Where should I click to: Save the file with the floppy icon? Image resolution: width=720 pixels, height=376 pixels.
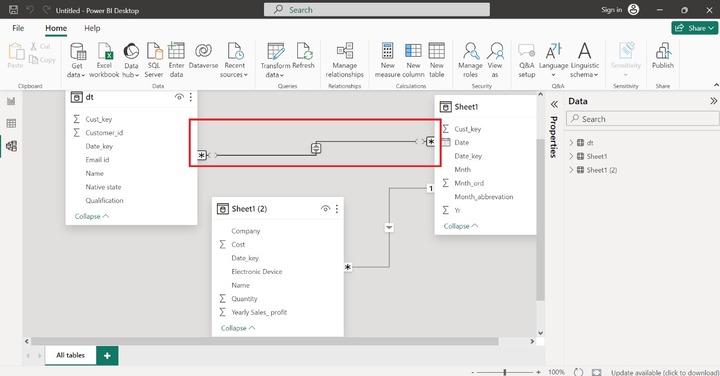13,10
